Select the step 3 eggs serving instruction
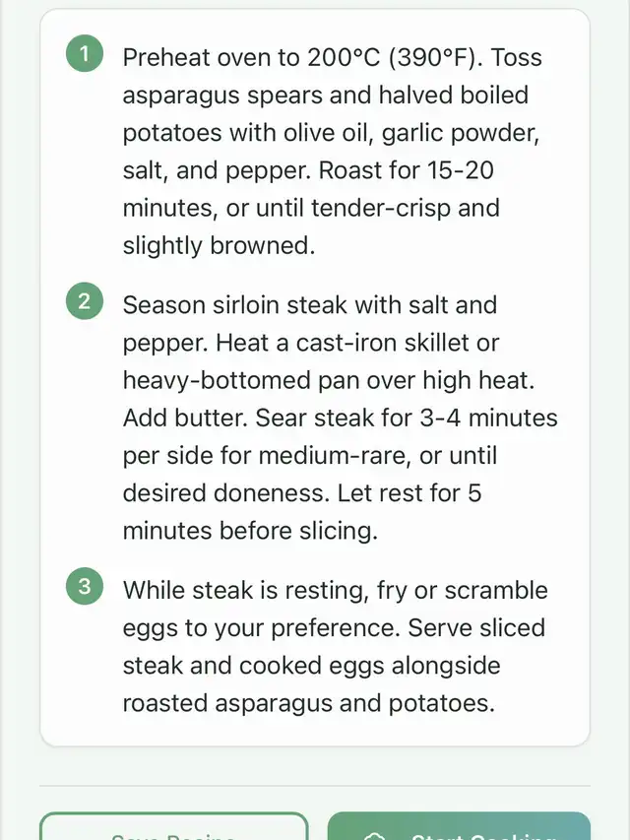Viewport: 630px width, 840px height. 335,646
